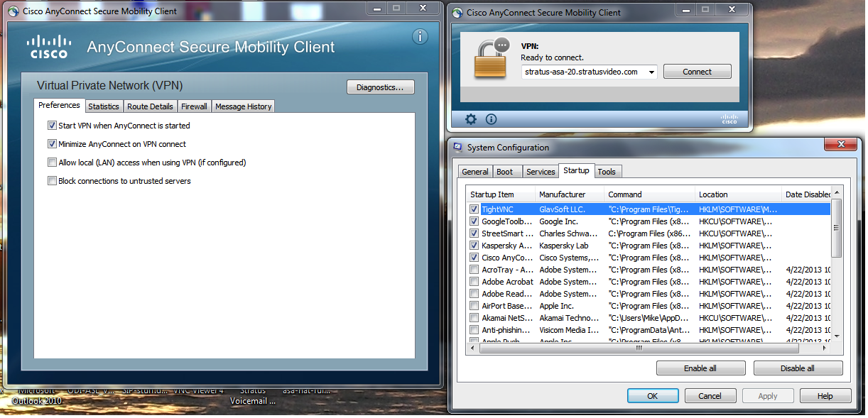Uncheck the Cisco AnyCo... startup item
The width and height of the screenshot is (868, 418).
pos(474,258)
